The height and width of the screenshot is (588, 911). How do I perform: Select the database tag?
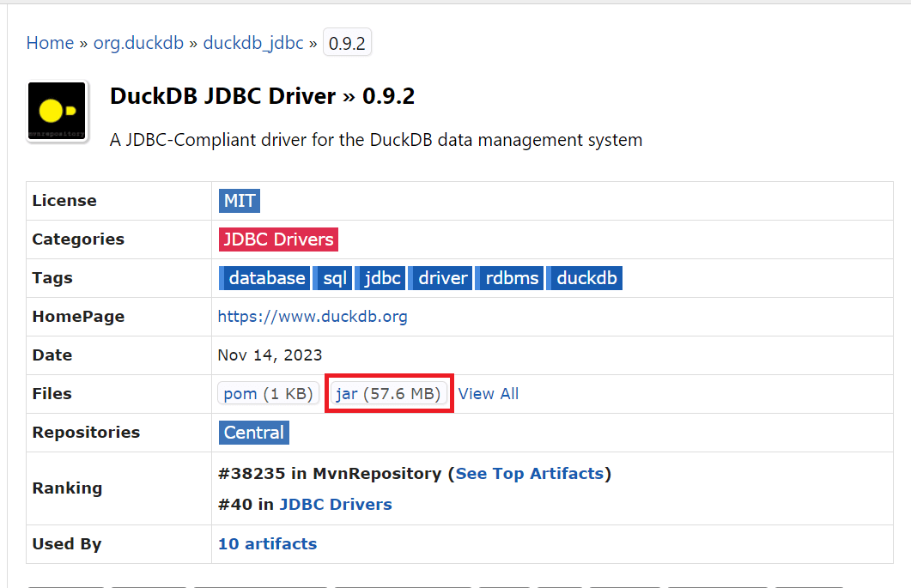pyautogui.click(x=264, y=278)
